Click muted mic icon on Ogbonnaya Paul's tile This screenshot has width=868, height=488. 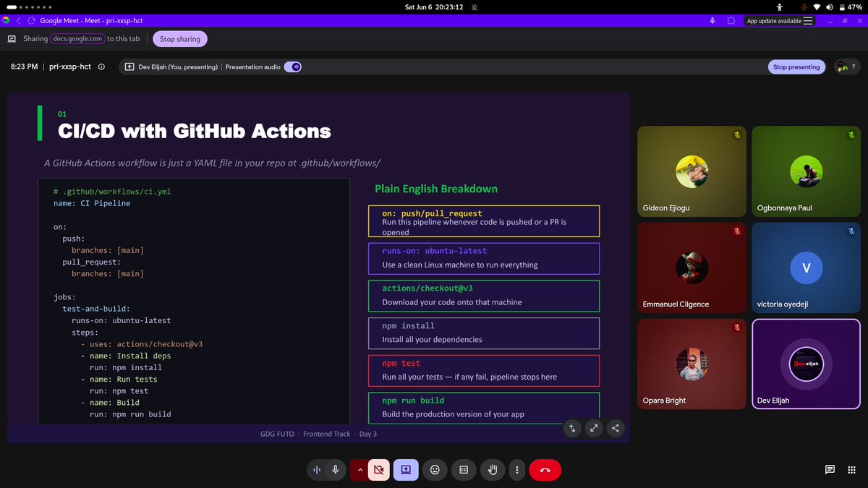pos(851,135)
